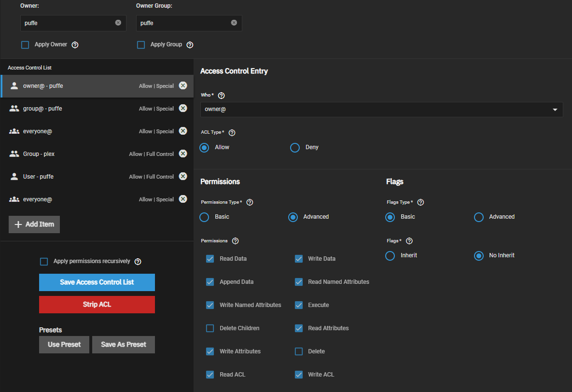Click the person icon of User - puffe
Image resolution: width=572 pixels, height=392 pixels.
click(x=14, y=176)
